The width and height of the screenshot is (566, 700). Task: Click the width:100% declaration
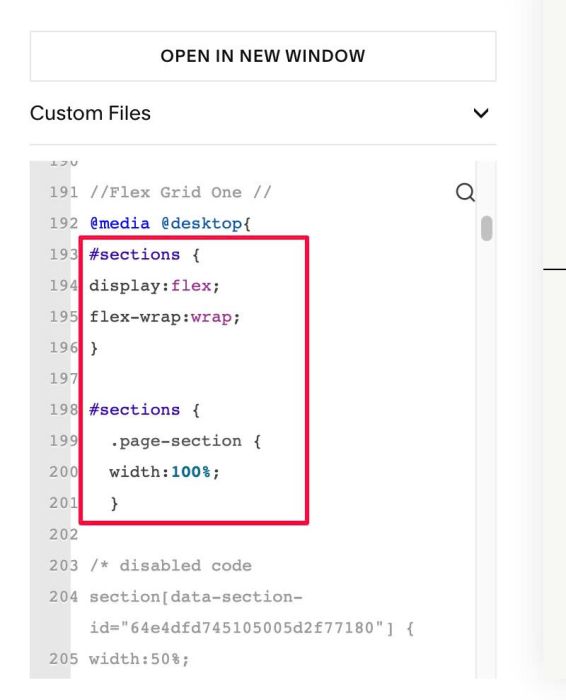(164, 472)
